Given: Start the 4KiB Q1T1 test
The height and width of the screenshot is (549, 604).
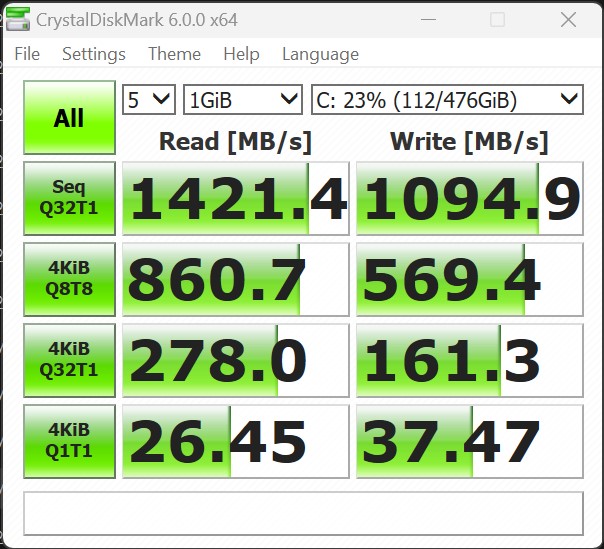Looking at the screenshot, I should tap(69, 441).
